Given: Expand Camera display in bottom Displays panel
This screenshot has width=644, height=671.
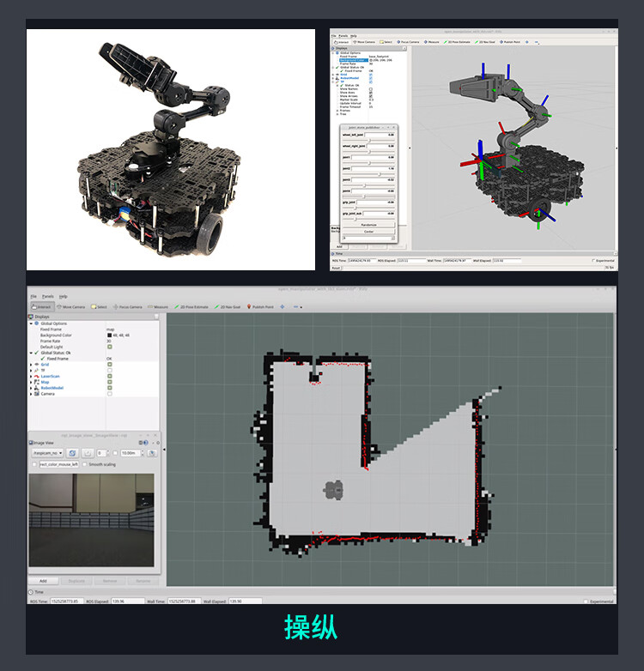Looking at the screenshot, I should point(31,394).
